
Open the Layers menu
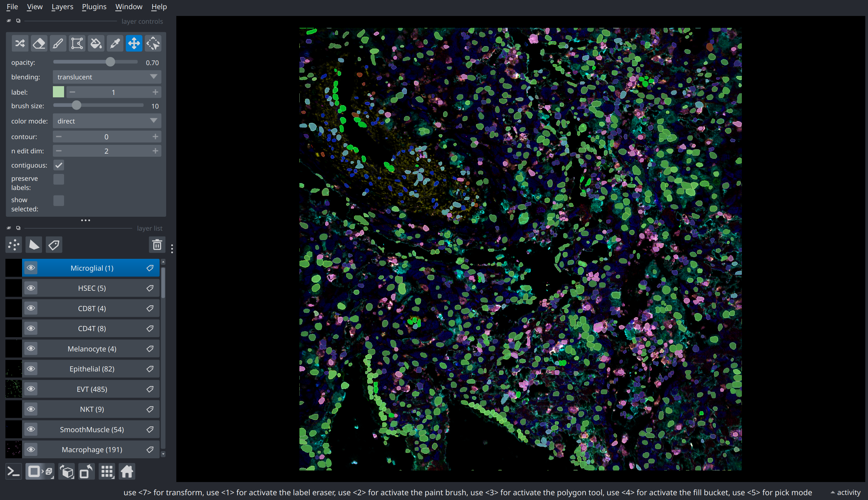pos(62,6)
